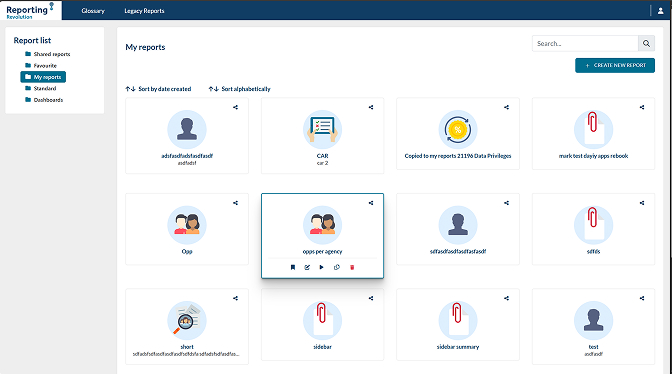Share the opps per agency report
The image size is (672, 374).
pos(371,203)
